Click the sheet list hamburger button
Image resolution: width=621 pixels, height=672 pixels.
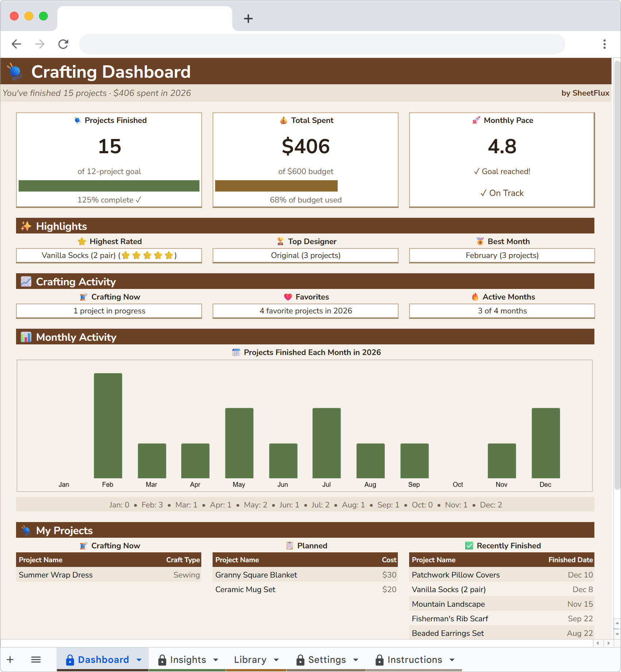[36, 660]
